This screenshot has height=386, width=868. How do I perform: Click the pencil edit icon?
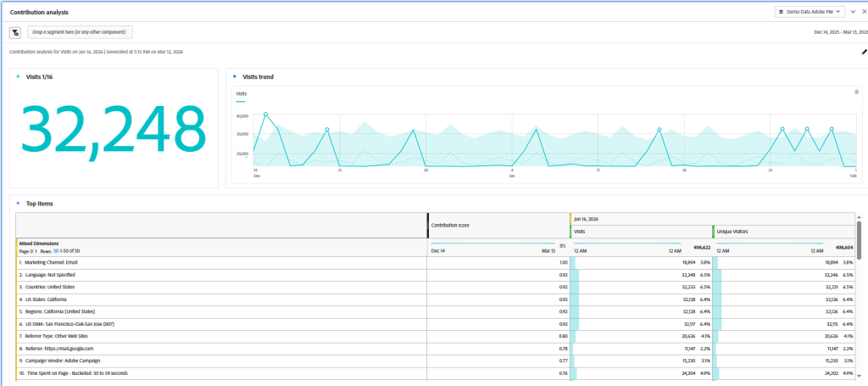(863, 52)
